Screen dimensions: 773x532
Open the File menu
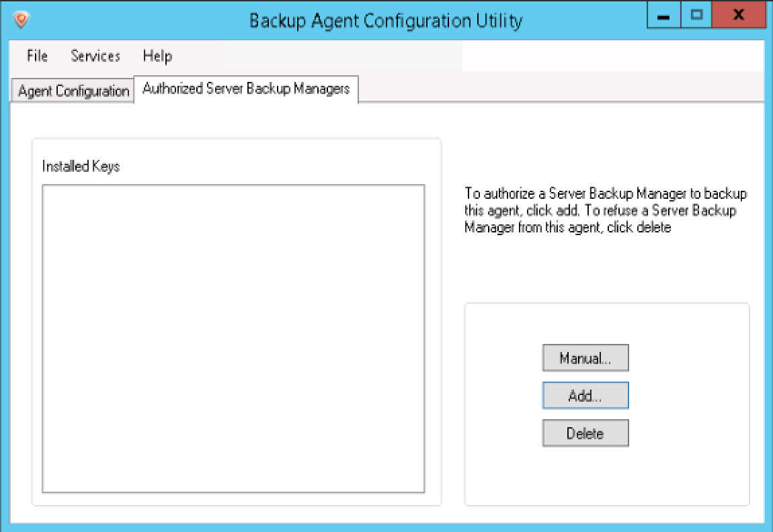tap(37, 56)
